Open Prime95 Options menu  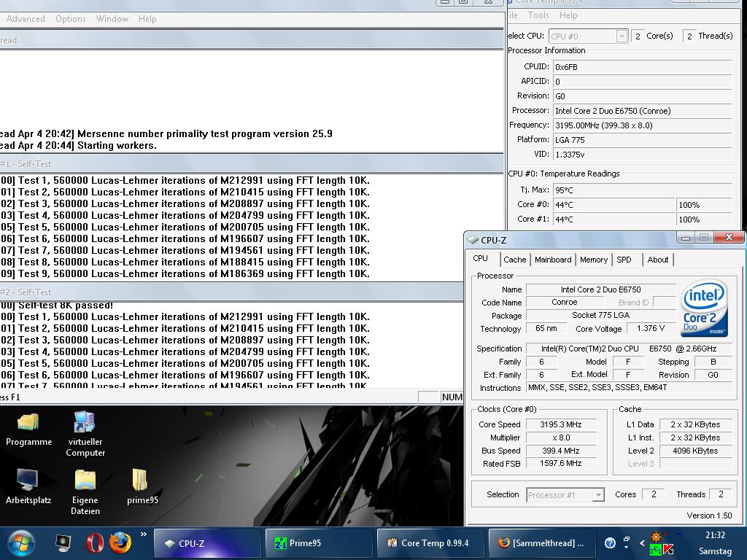tap(71, 19)
